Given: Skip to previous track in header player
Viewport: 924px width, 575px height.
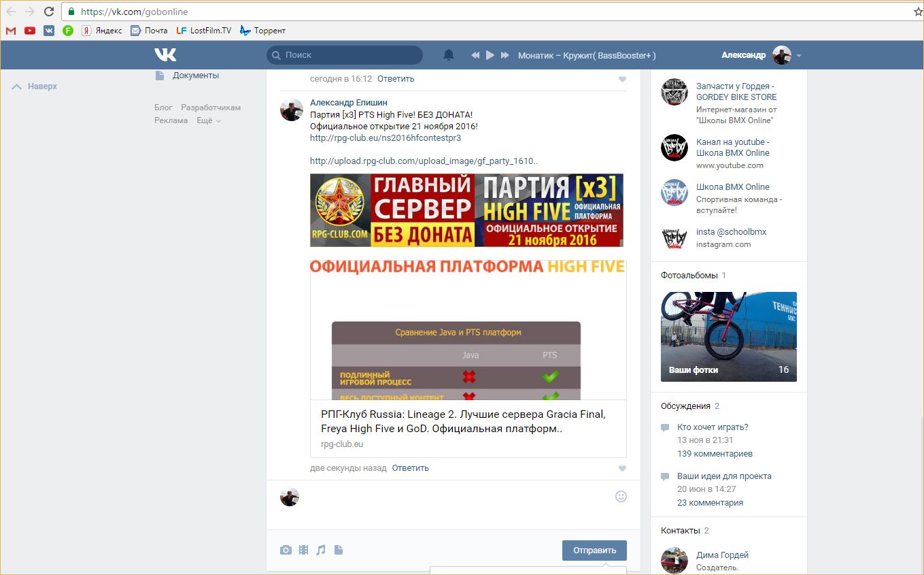Looking at the screenshot, I should point(475,55).
